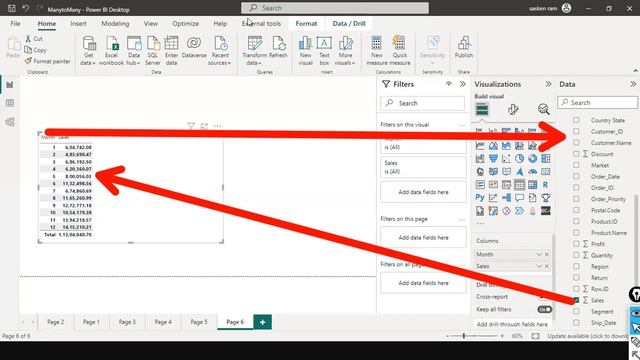Collapse the Filters pane
The height and width of the screenshot is (360, 640).
tap(462, 84)
